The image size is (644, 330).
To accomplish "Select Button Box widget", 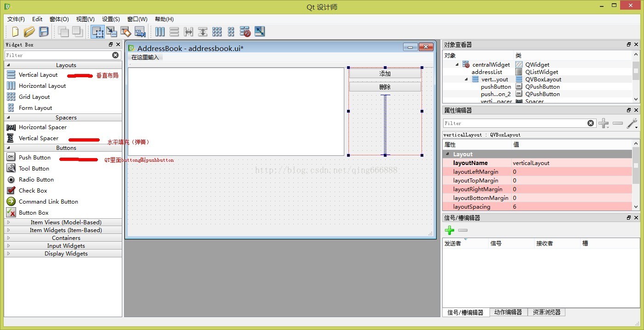I will (34, 213).
